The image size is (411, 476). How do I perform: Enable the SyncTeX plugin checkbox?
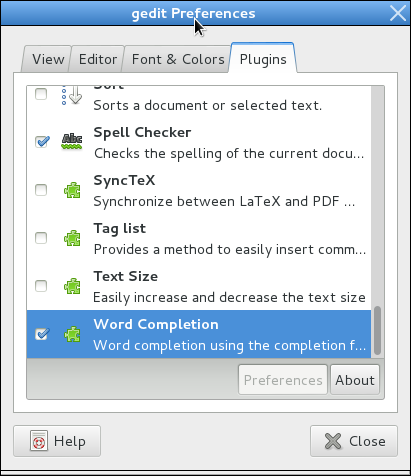[41, 190]
